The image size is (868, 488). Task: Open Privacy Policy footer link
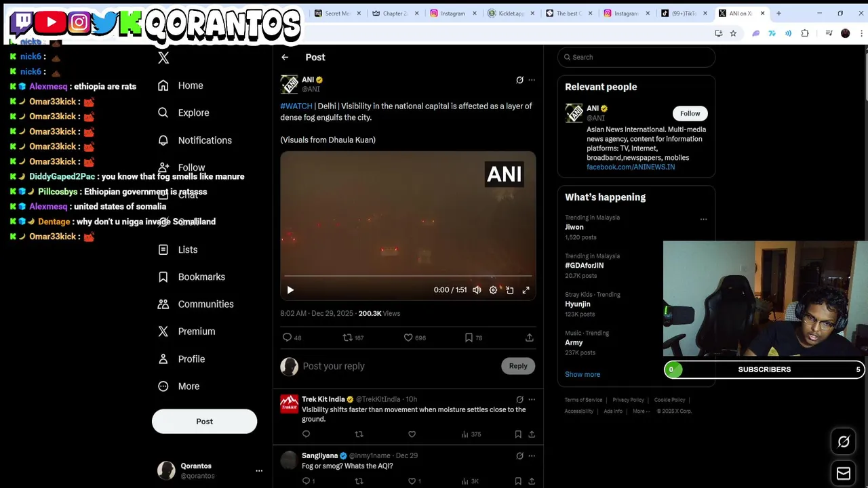click(628, 400)
